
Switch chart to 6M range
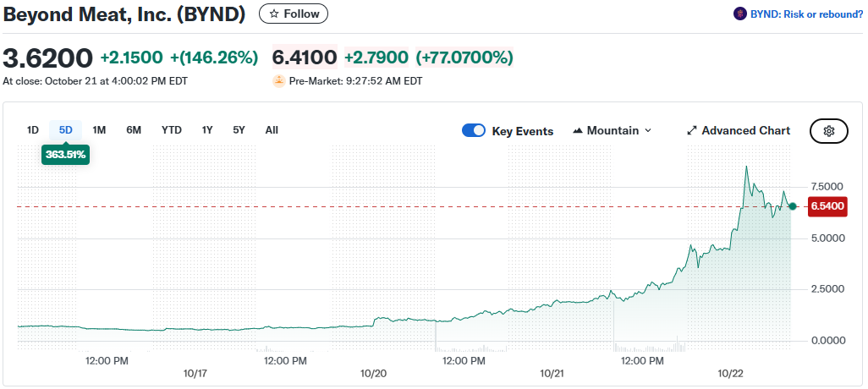click(x=134, y=130)
